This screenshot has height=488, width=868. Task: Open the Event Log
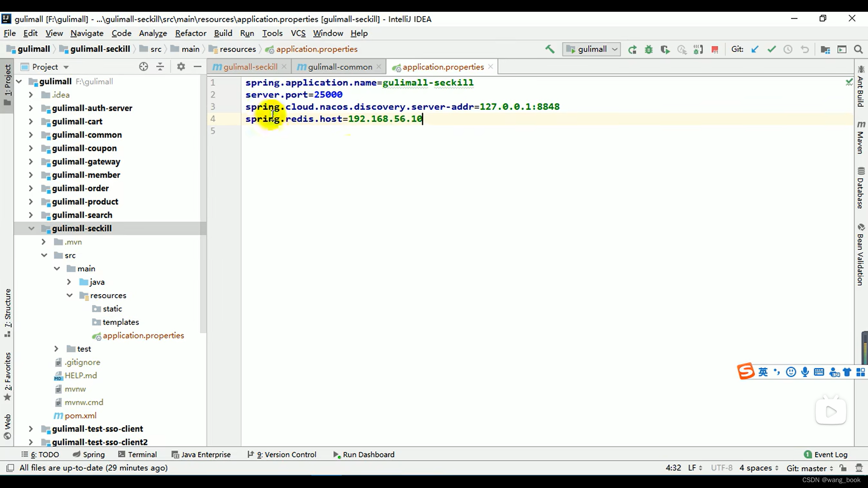(x=826, y=455)
